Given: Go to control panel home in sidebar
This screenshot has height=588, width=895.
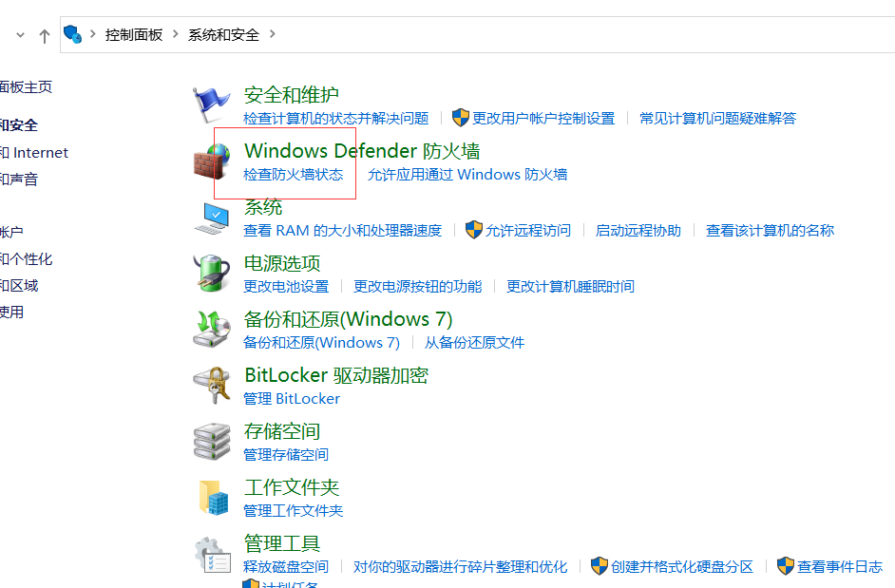Looking at the screenshot, I should [27, 86].
